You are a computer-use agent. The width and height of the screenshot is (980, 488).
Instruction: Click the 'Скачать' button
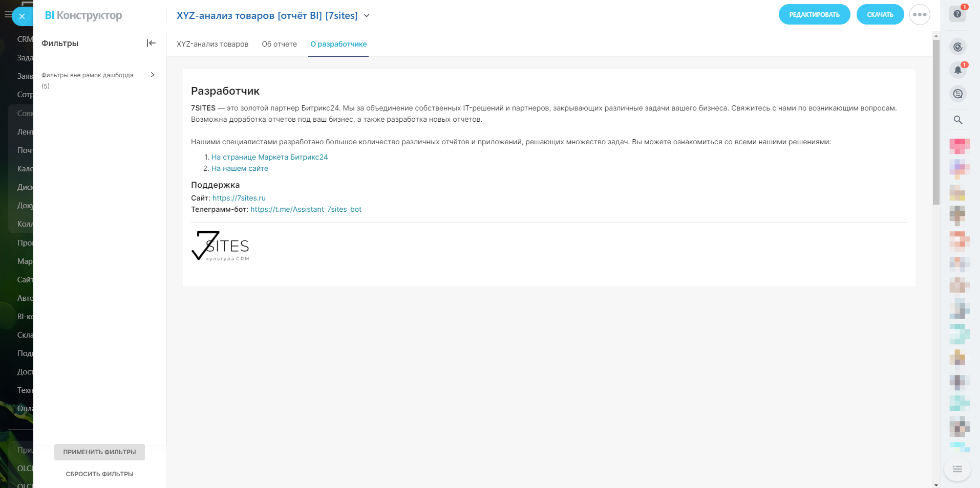coord(880,15)
